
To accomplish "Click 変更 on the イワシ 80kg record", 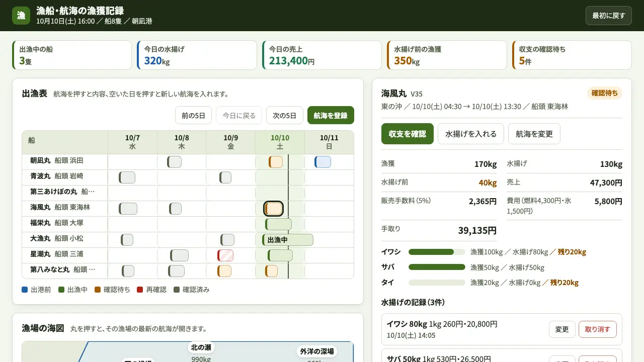I will click(x=562, y=329).
